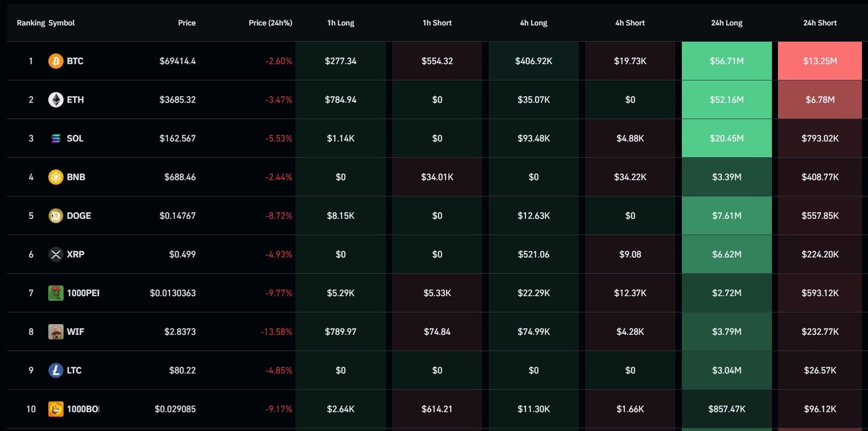Click the $7.61M 24h Long cell
This screenshot has width=868, height=431.
point(727,215)
